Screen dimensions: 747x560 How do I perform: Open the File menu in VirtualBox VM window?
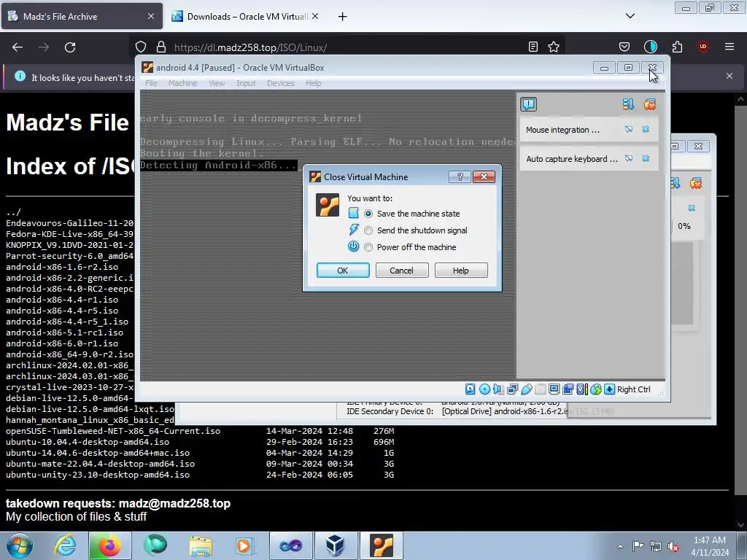(x=151, y=83)
